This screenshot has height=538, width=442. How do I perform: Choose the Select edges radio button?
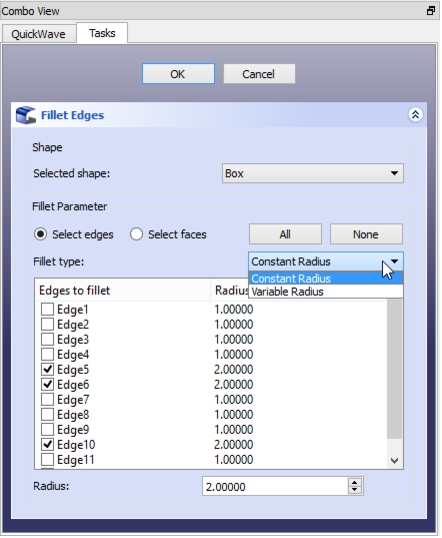(40, 234)
